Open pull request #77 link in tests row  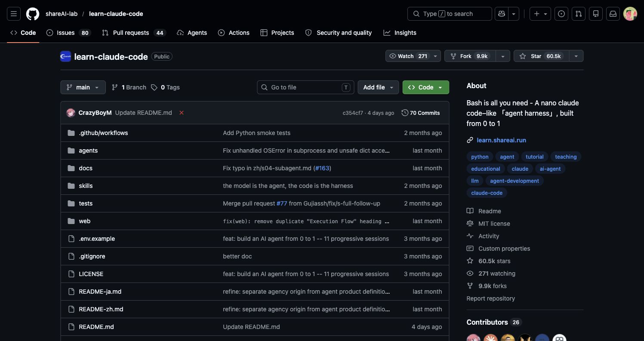pos(282,203)
